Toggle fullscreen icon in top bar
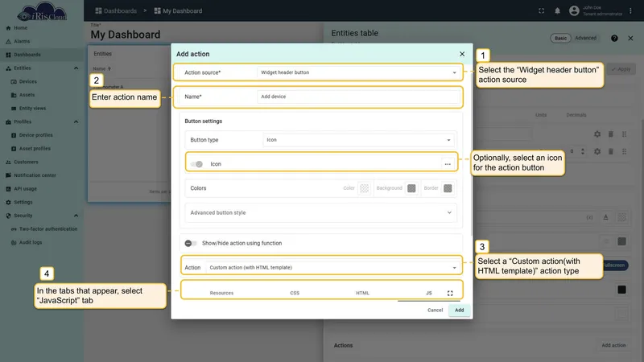 541,11
